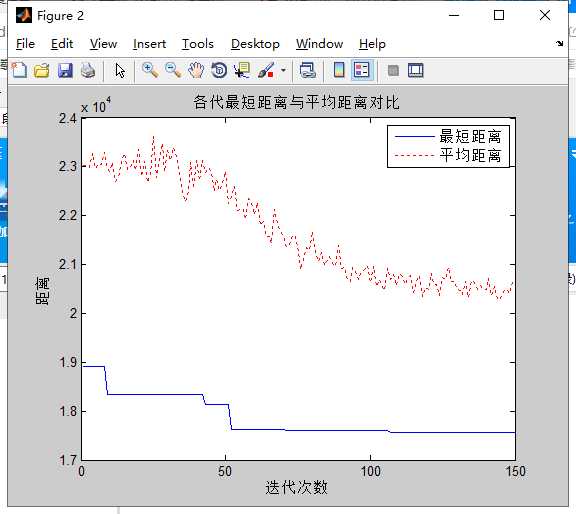Click the Link Plot icon
576x514 pixels.
(307, 70)
